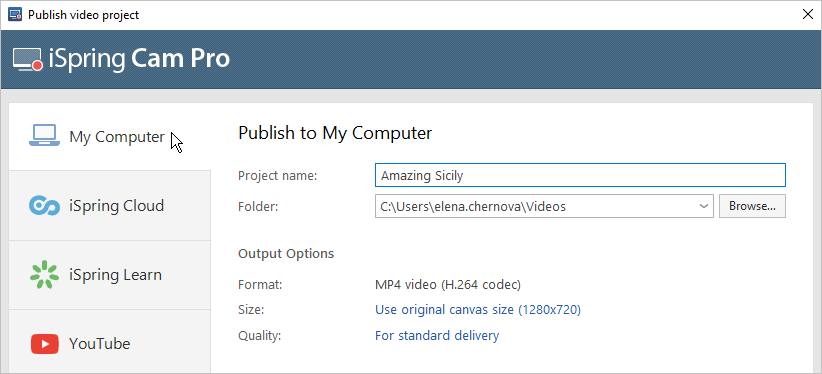This screenshot has height=374, width=822.
Task: Click the 'MP4 video (H.264 codec)' text
Action: [448, 285]
